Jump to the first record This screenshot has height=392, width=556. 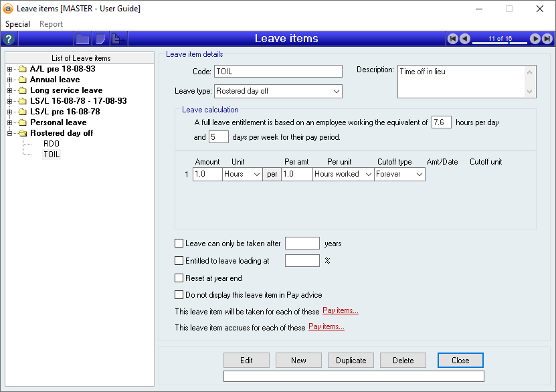tap(453, 39)
